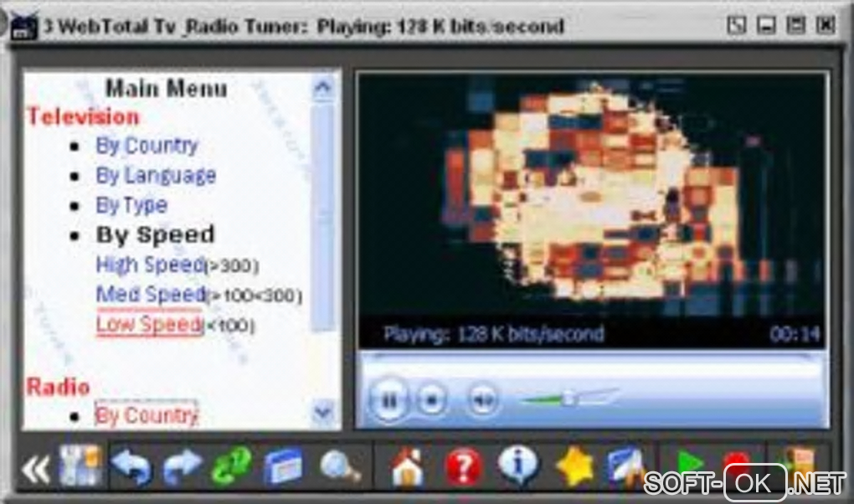This screenshot has height=504, width=854.
Task: Open the blue info bubble icon
Action: point(518,465)
